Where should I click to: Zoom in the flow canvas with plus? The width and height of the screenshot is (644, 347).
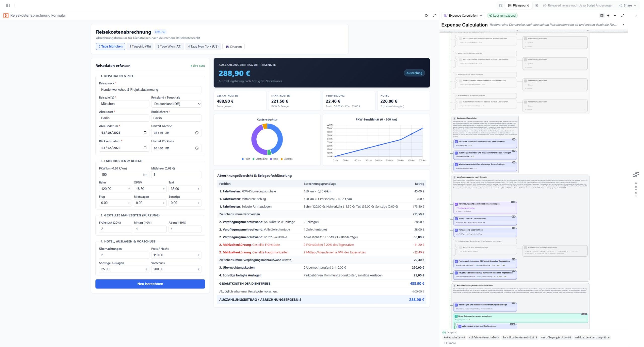click(608, 16)
